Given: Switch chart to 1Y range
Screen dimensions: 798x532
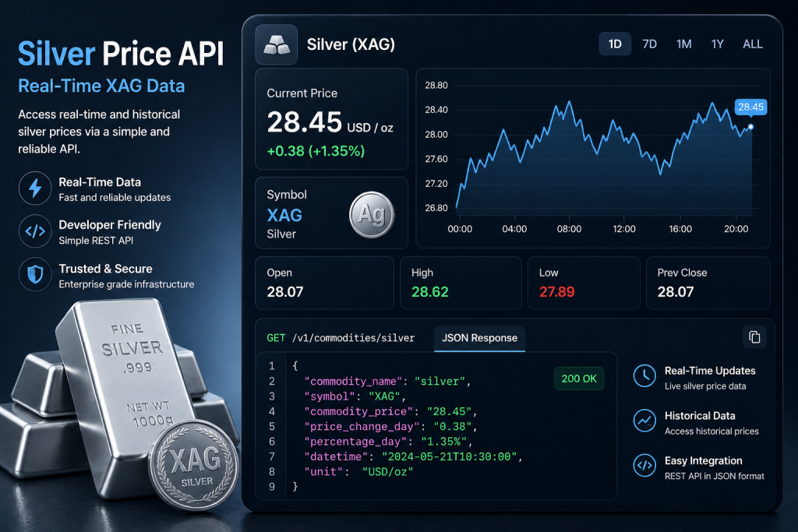Looking at the screenshot, I should (717, 44).
